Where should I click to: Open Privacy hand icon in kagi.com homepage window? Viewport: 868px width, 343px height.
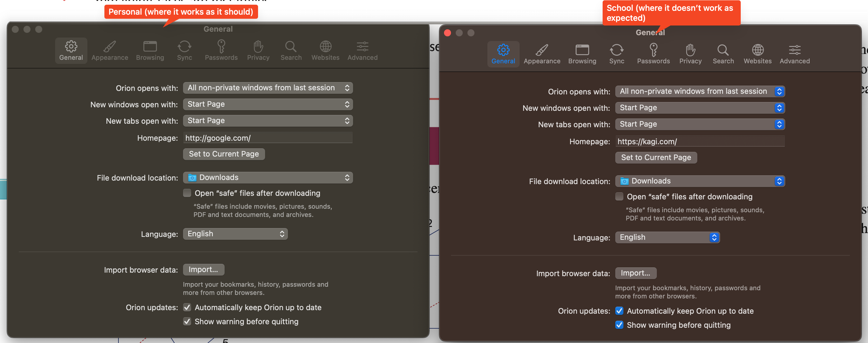tap(690, 54)
